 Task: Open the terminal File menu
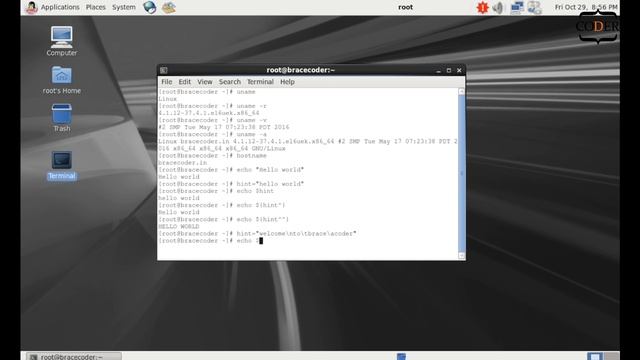[167, 82]
